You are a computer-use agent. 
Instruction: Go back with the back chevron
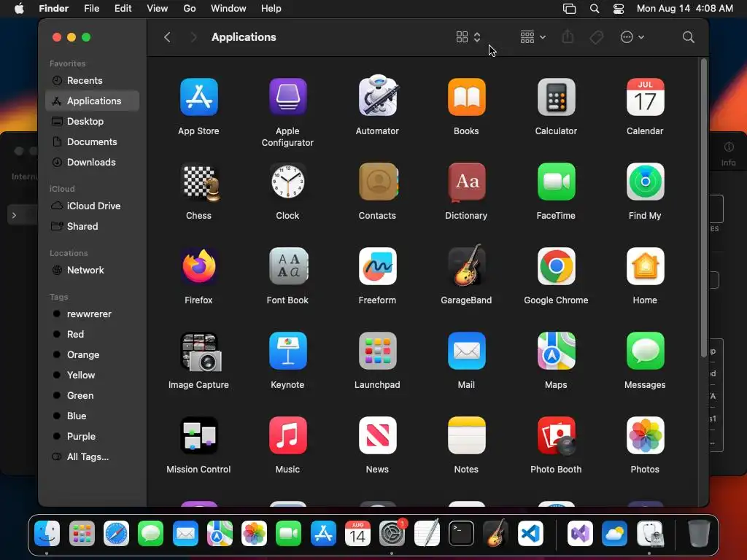pos(167,37)
